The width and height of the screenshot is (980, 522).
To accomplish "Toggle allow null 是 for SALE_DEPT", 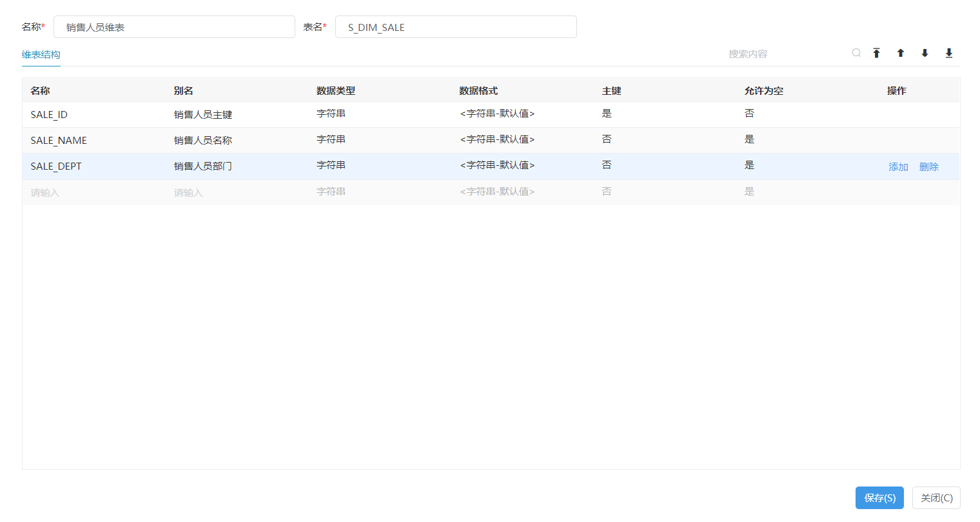I will [749, 165].
